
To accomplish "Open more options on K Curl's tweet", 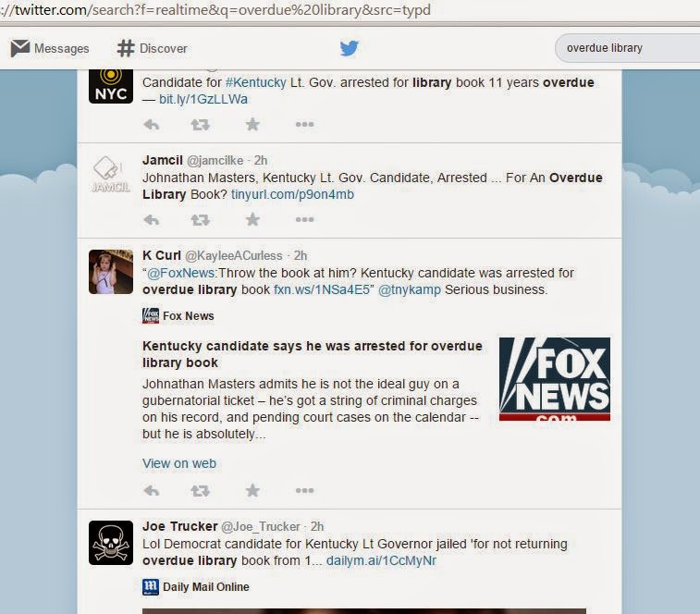I will tap(304, 490).
